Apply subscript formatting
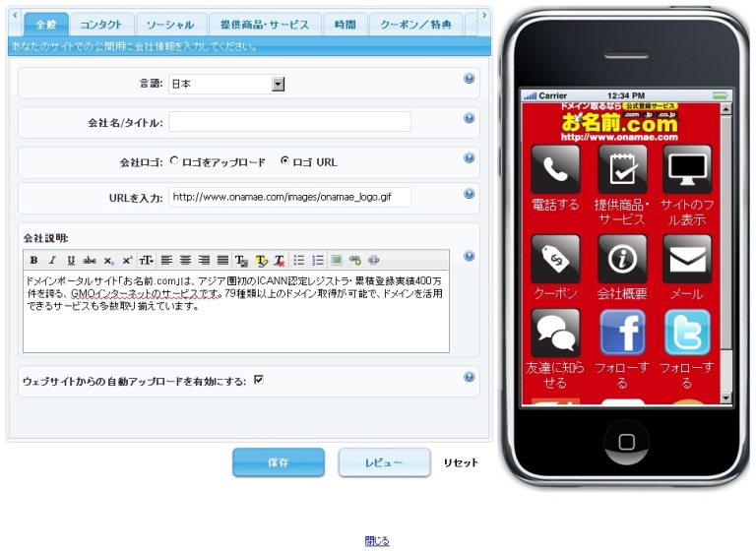This screenshot has width=756, height=551. pyautogui.click(x=108, y=261)
